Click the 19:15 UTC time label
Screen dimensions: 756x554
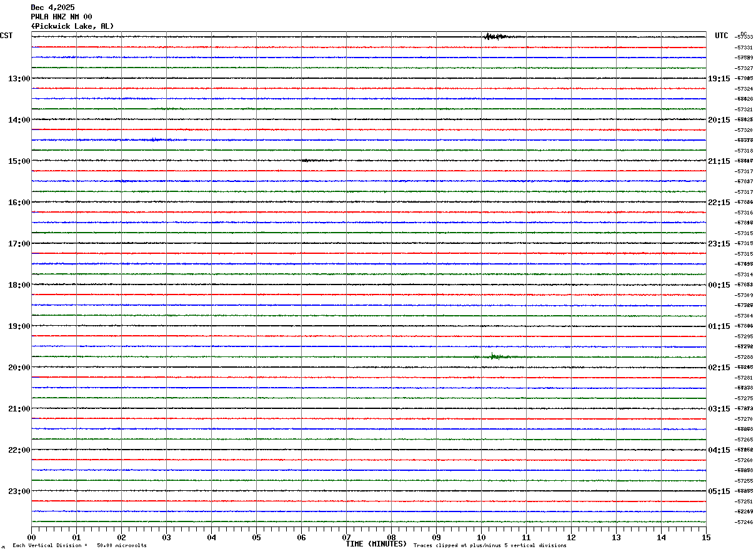(x=719, y=79)
